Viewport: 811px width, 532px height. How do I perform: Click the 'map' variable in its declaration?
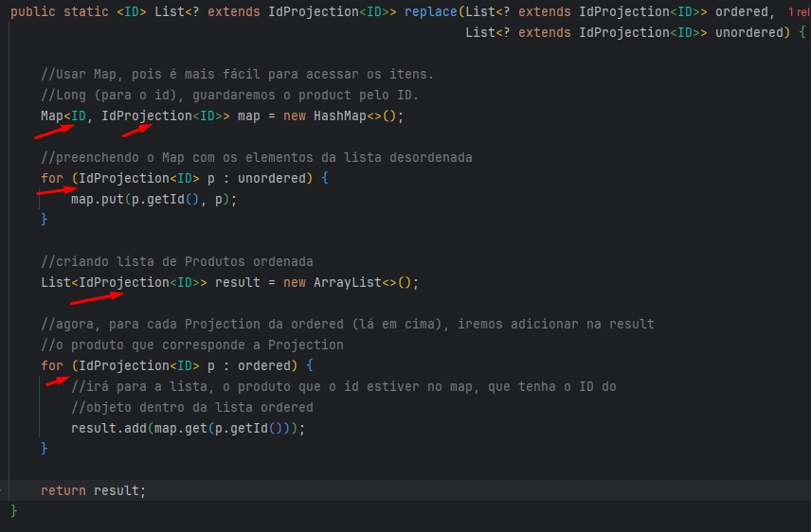(x=248, y=115)
